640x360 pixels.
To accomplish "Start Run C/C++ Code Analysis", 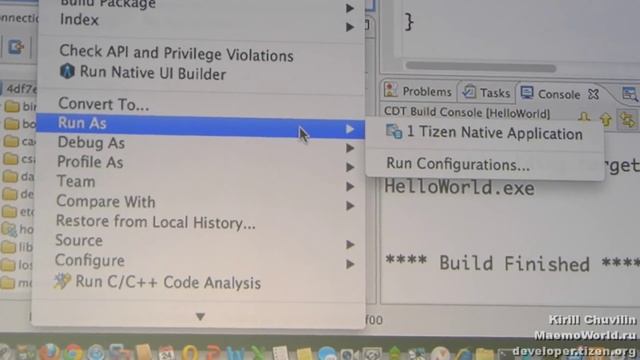I will point(158,282).
